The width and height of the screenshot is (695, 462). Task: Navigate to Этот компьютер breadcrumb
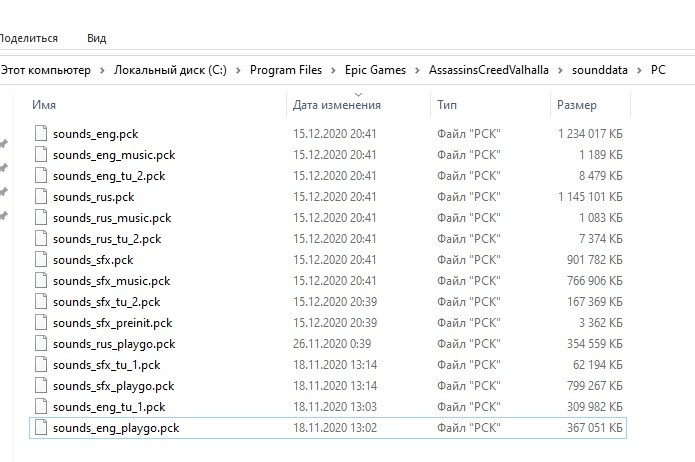coord(45,70)
